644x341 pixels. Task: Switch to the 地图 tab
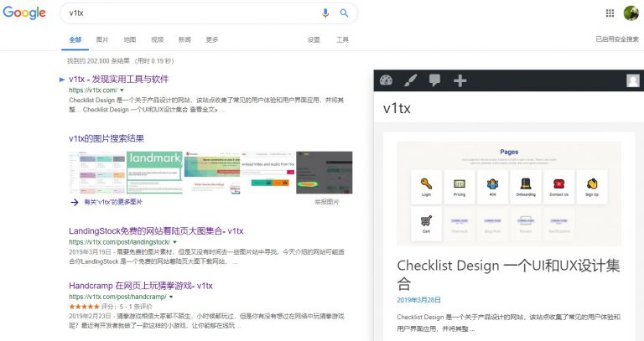click(130, 40)
